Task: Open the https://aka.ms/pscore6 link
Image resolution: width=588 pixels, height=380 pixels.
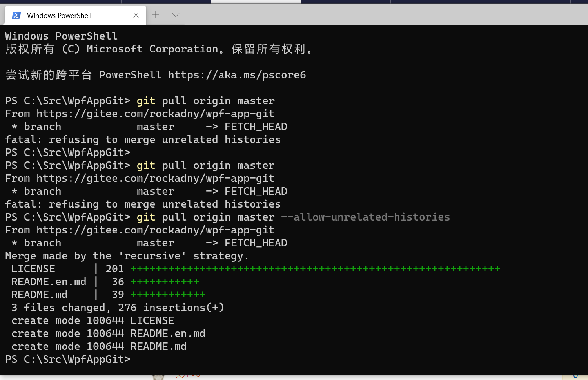Action: [237, 75]
